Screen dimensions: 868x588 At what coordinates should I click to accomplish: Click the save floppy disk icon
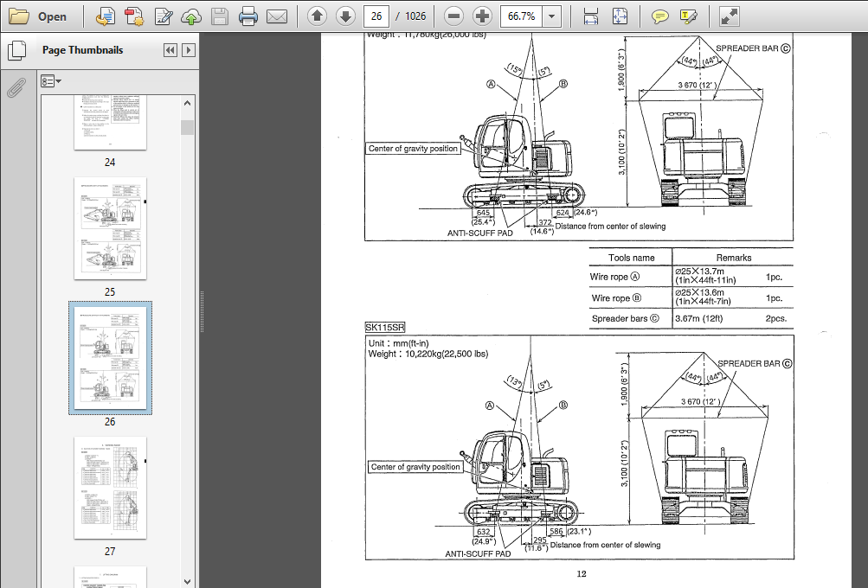click(x=220, y=16)
